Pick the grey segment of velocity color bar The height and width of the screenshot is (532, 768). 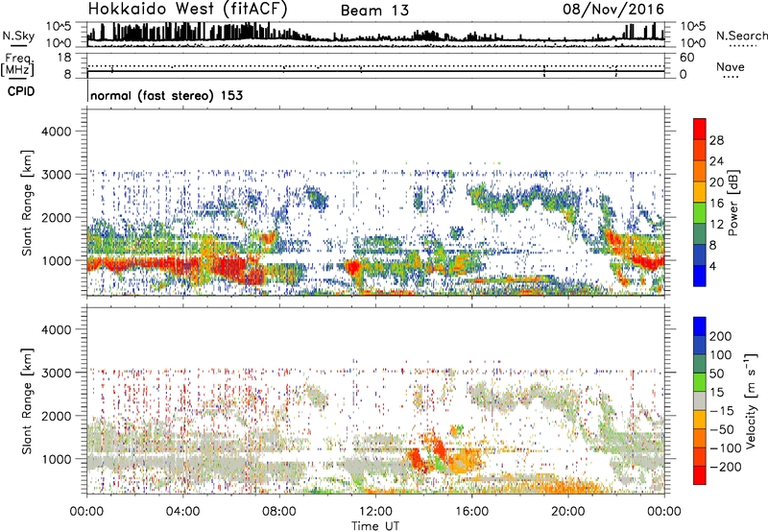click(700, 400)
